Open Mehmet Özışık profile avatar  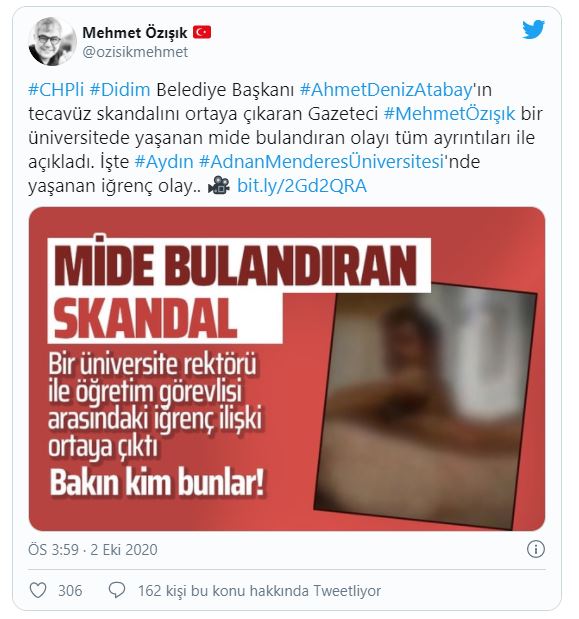tap(52, 41)
